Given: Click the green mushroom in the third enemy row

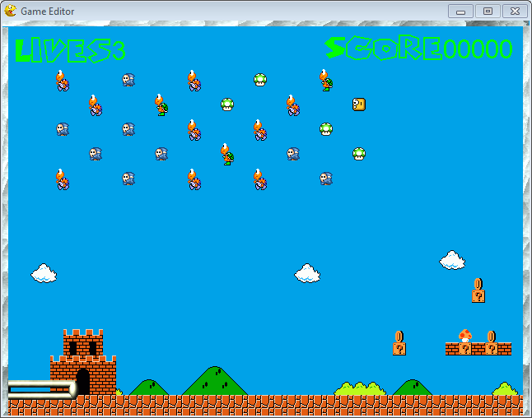Looking at the screenshot, I should (326, 129).
